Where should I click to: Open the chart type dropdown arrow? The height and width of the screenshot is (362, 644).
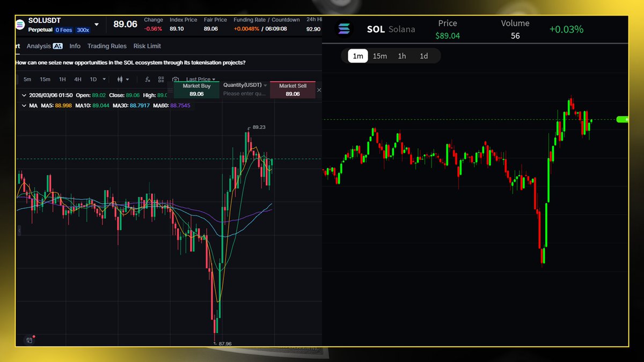(127, 79)
